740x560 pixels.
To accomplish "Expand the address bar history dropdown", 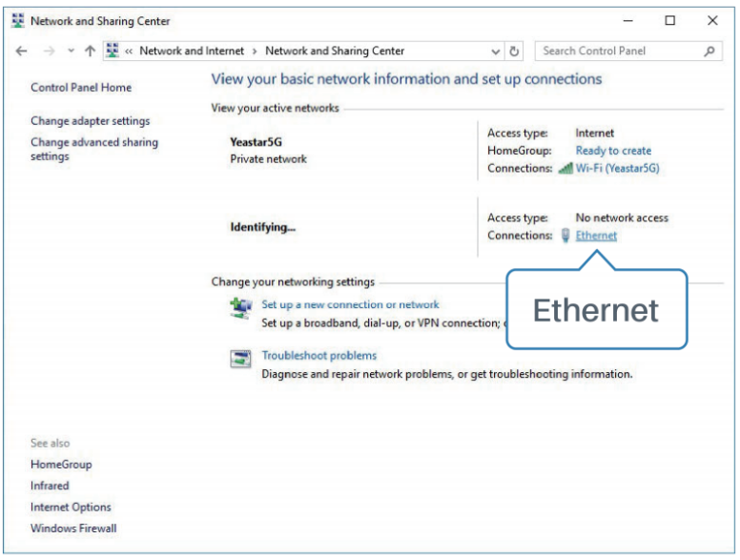I will pyautogui.click(x=496, y=51).
